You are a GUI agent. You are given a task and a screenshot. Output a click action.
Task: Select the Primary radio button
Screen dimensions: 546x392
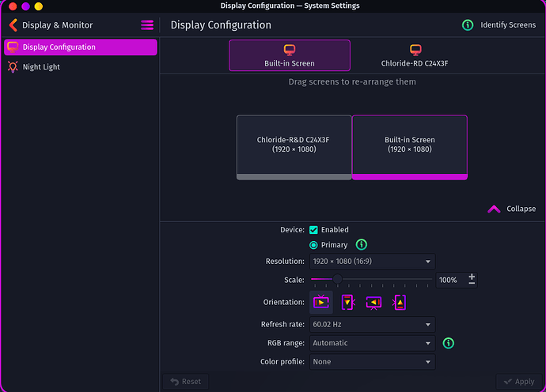[314, 245]
